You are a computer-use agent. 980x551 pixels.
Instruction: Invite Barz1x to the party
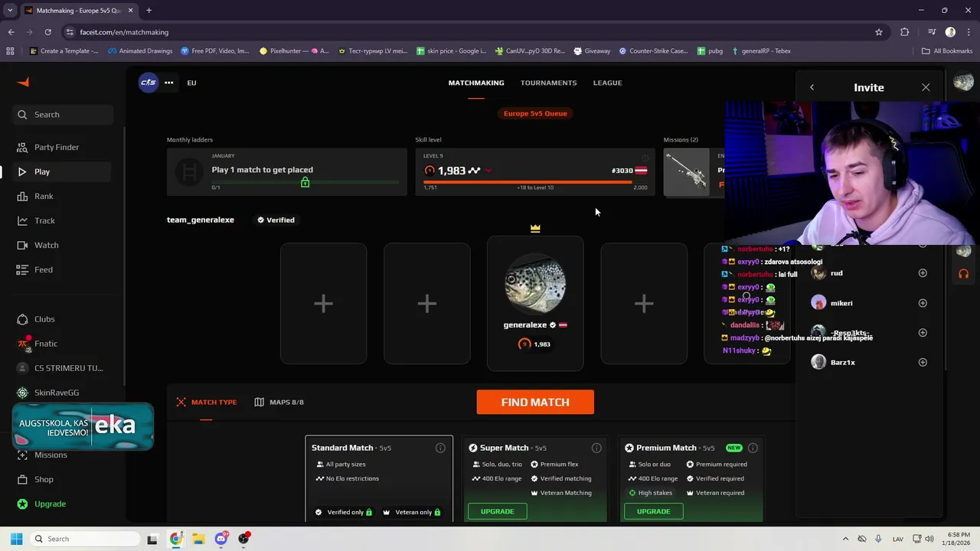click(923, 362)
